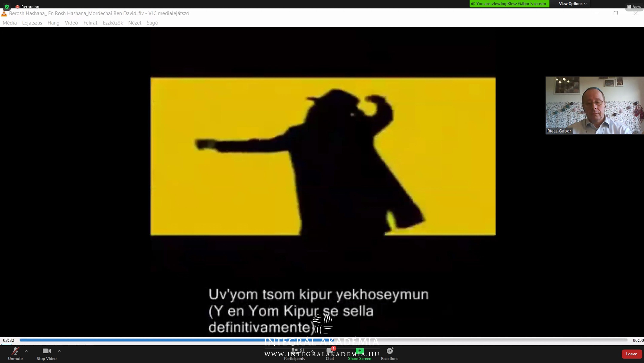Open the Hang menu
644x363 pixels.
tap(53, 23)
